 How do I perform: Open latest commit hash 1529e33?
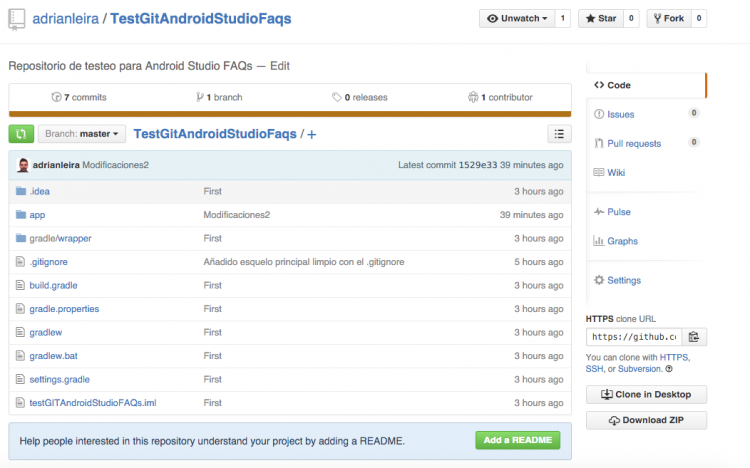478,165
